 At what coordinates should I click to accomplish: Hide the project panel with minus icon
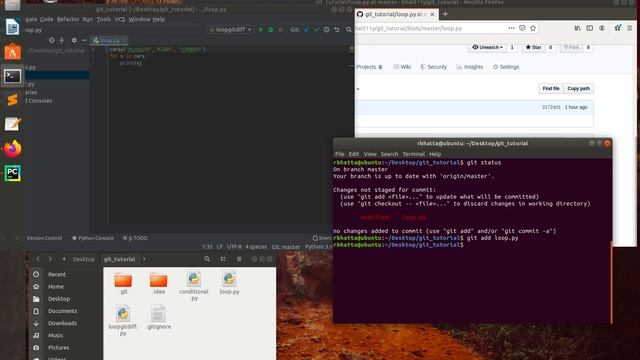(84, 40)
